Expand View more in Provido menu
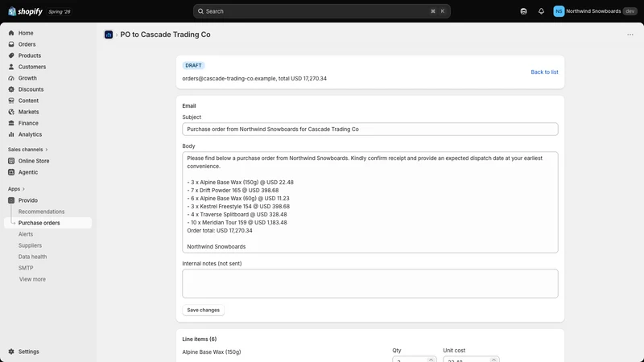The image size is (644, 362). coord(32,279)
